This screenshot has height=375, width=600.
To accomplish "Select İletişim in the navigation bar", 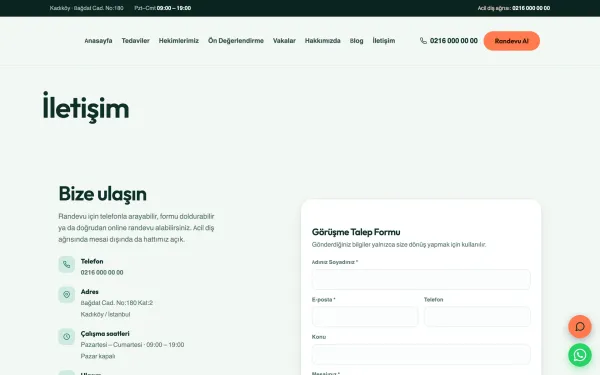I will pyautogui.click(x=384, y=41).
